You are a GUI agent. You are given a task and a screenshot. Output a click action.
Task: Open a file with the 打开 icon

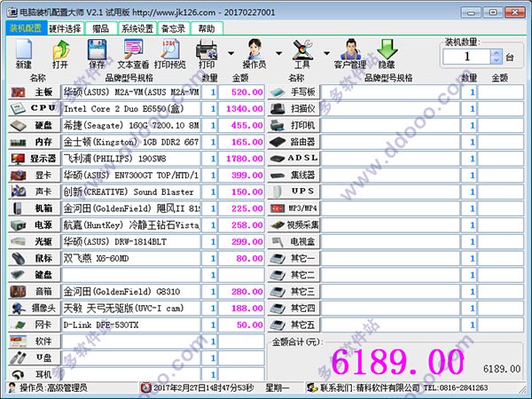click(x=60, y=53)
